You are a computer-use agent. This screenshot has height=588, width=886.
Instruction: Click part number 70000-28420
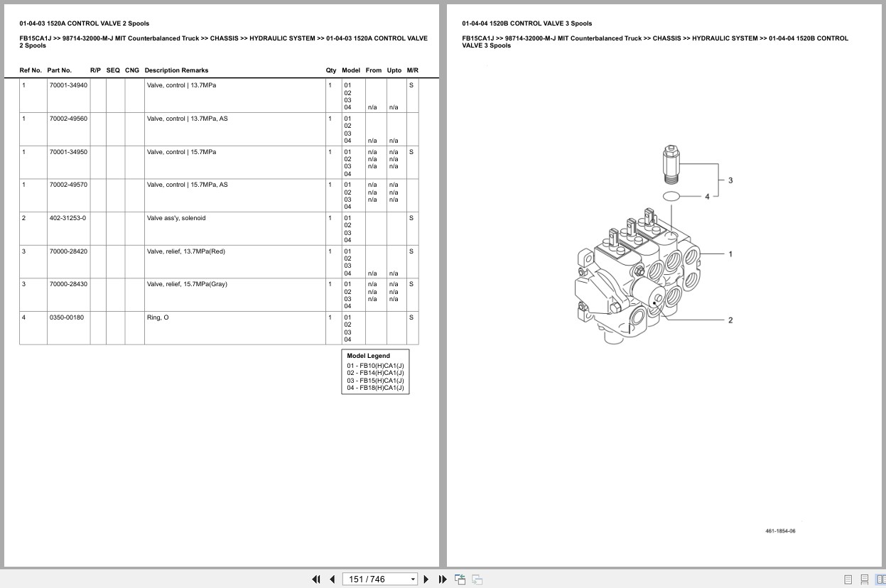[x=68, y=251]
